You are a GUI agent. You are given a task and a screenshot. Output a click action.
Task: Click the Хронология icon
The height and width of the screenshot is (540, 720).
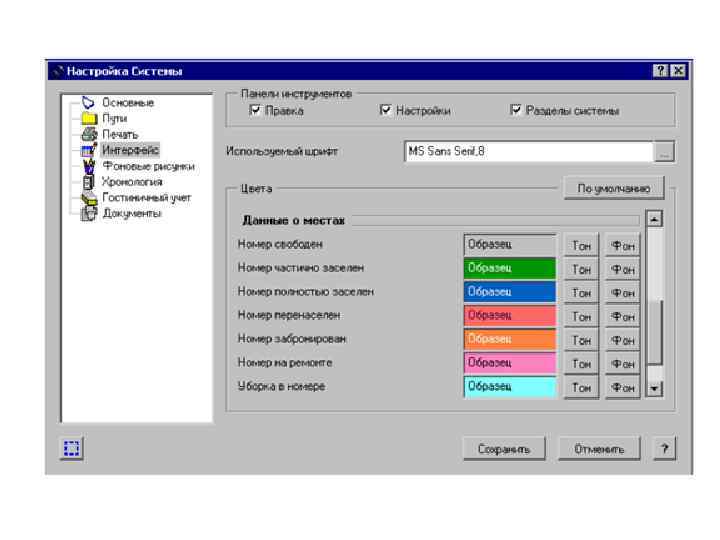pos(89,182)
